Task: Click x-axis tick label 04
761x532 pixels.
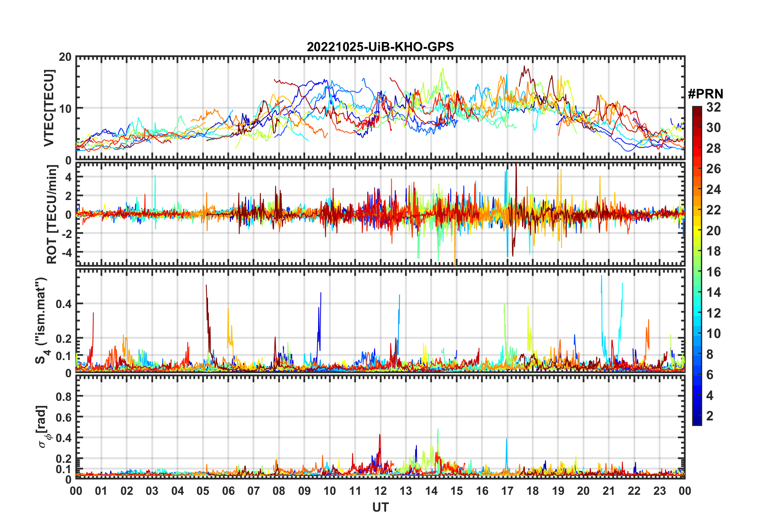Action: pyautogui.click(x=178, y=491)
